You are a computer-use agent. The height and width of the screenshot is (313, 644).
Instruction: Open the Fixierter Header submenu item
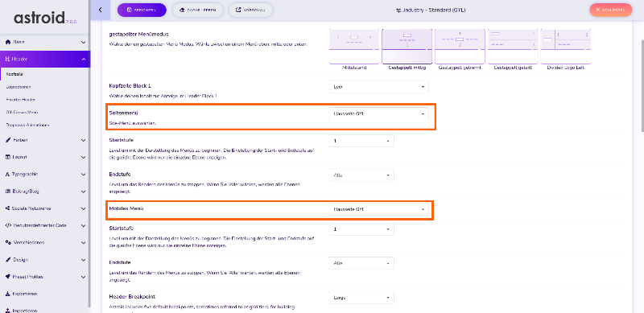21,100
